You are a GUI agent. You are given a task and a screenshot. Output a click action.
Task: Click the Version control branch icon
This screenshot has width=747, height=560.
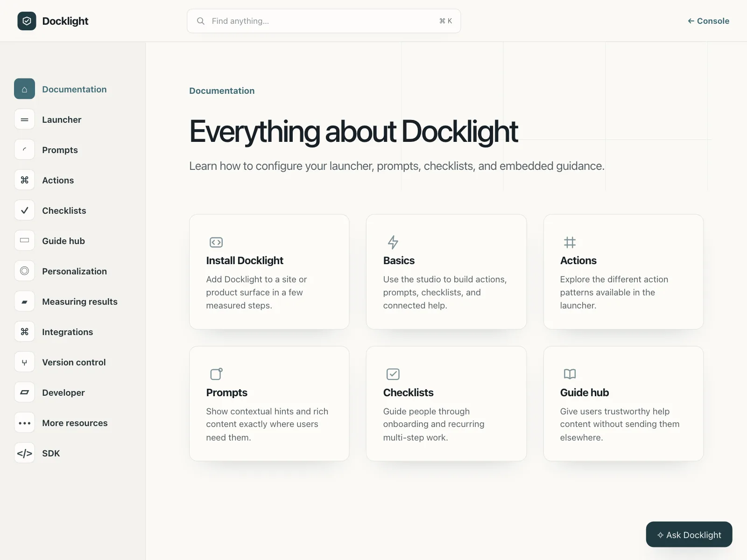24,362
